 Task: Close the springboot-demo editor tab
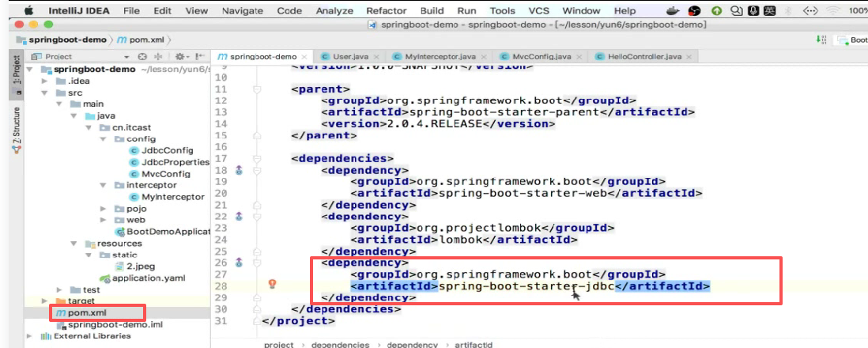tap(305, 57)
